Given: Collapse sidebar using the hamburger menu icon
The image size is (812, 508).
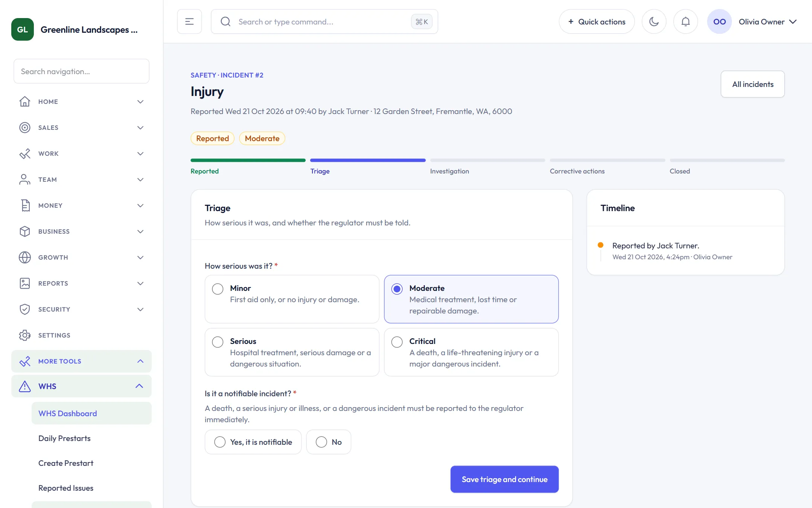Looking at the screenshot, I should (x=189, y=21).
